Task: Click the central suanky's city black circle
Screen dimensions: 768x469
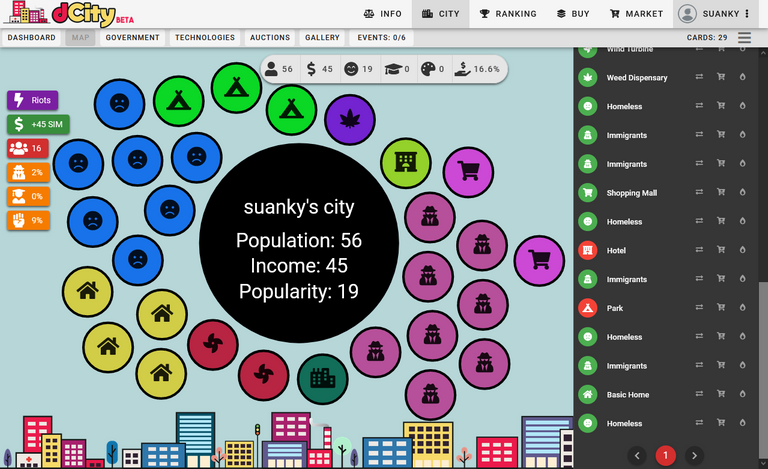Action: pos(299,243)
